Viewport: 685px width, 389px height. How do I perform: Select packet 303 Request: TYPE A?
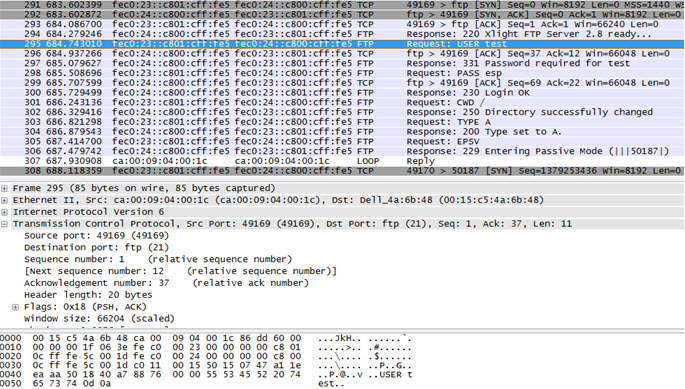[342, 122]
